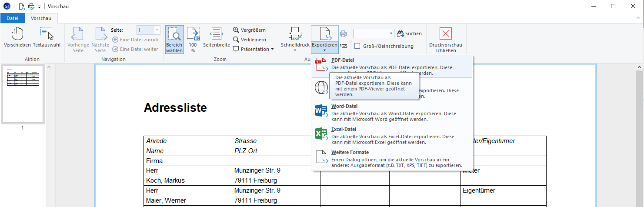Click the Bereich wählen zoom tool
This screenshot has height=207, width=644.
pos(174,39)
